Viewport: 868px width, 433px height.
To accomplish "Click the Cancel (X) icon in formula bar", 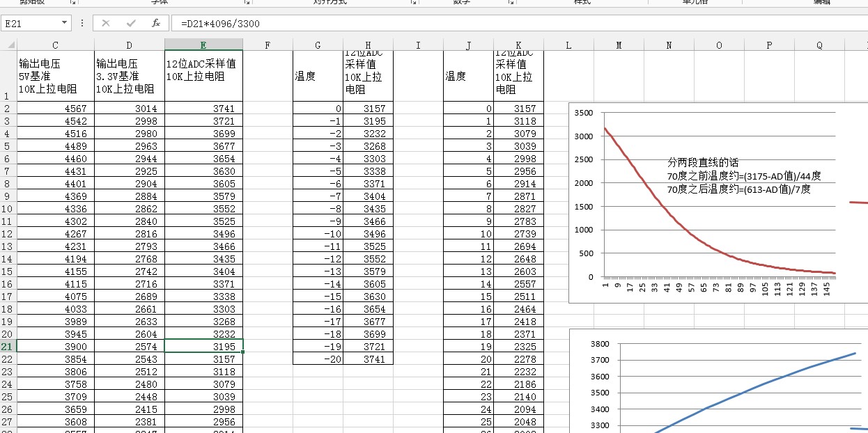I will point(106,23).
